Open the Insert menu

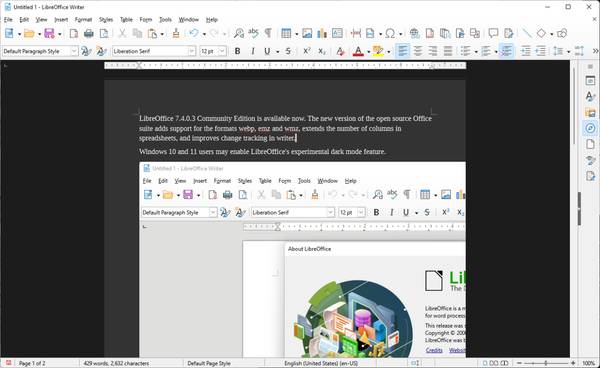point(61,20)
